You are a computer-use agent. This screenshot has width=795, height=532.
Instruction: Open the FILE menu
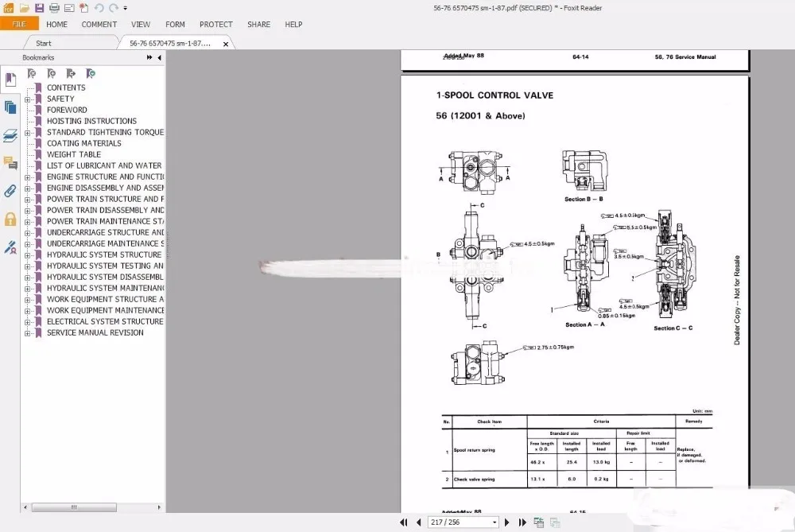[x=19, y=24]
